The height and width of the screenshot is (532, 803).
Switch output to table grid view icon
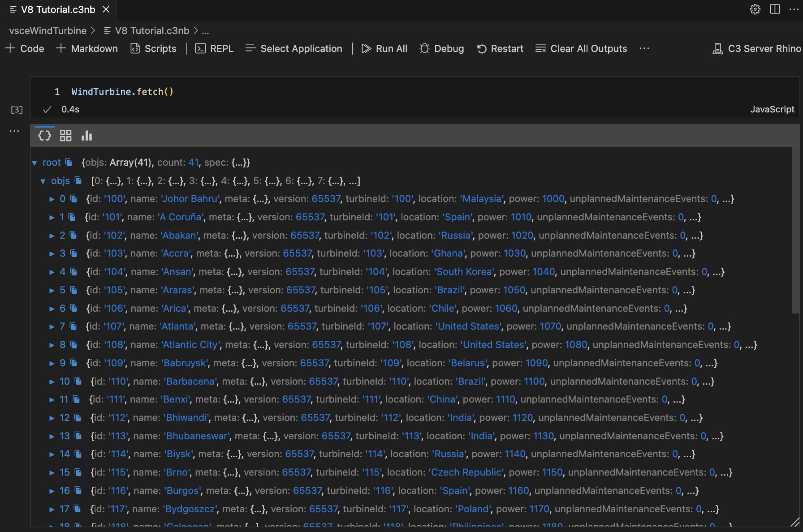(66, 136)
